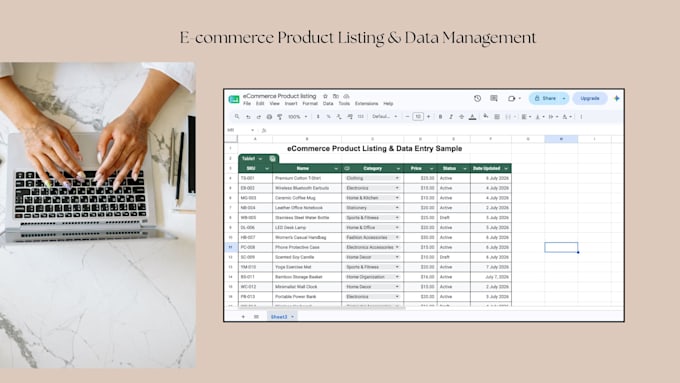The image size is (680, 383).
Task: Star the eCommerce Product listing document
Action: click(x=325, y=96)
